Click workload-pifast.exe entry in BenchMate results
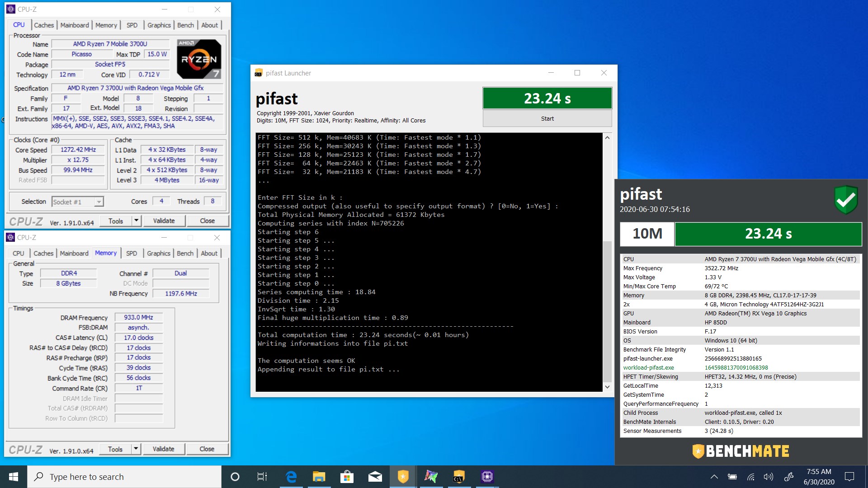 pos(648,368)
